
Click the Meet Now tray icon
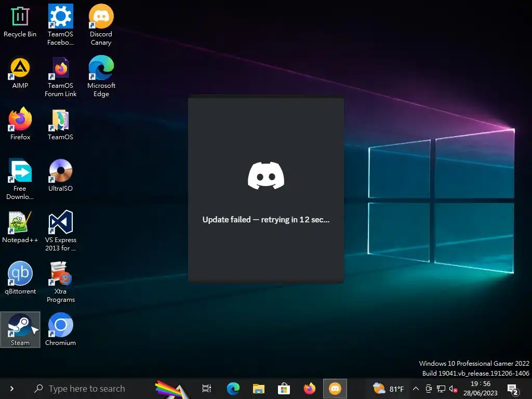click(x=429, y=389)
